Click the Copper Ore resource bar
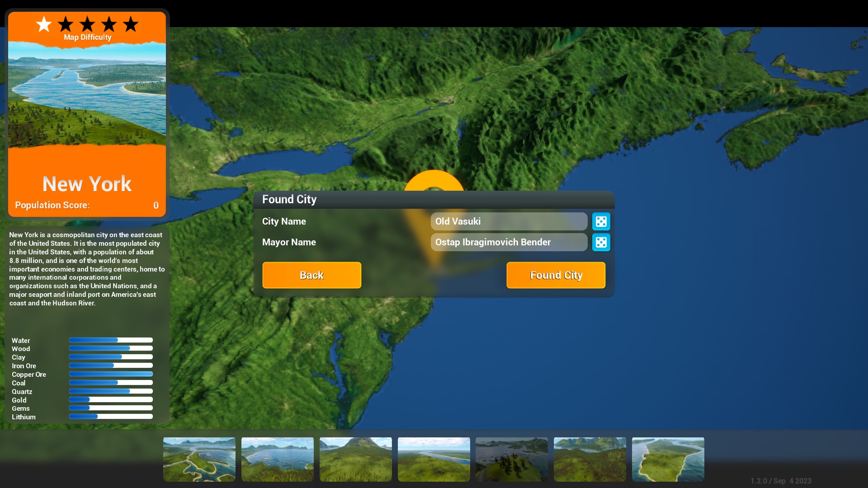Screen dimensions: 868x488 click(x=111, y=374)
